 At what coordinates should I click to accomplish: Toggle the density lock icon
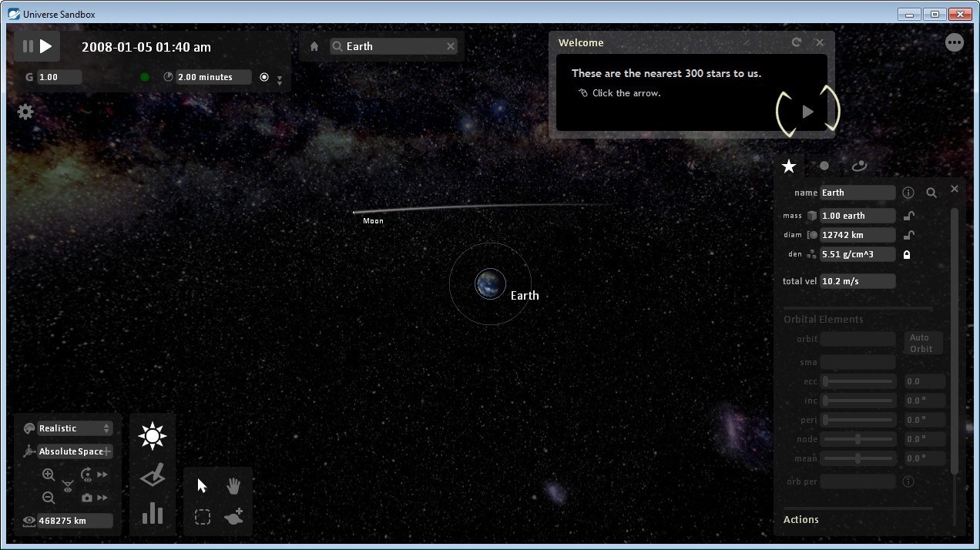907,254
